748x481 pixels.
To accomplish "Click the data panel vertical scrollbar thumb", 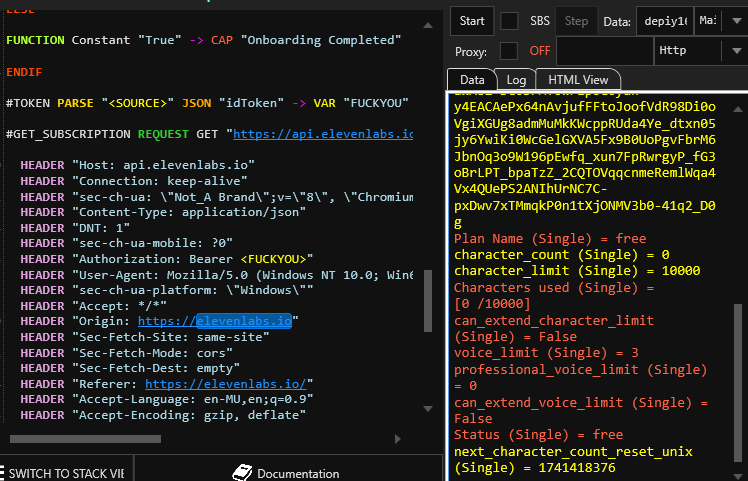I will coord(738,383).
